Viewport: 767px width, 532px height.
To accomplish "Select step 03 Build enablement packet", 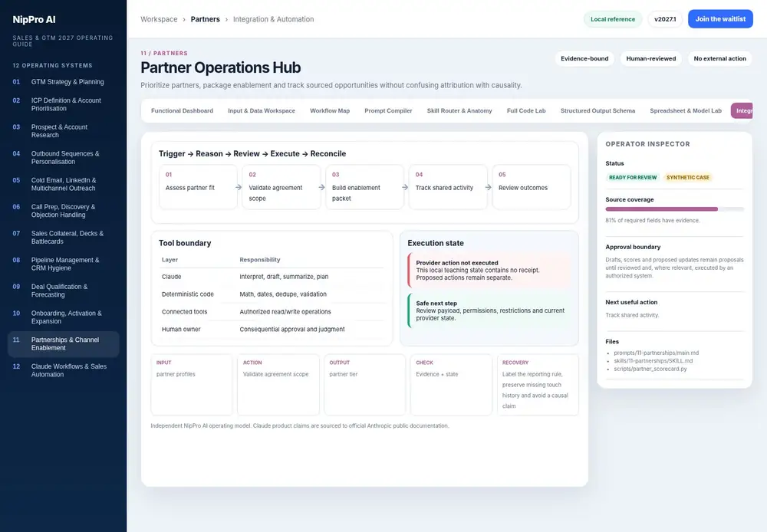I will click(365, 187).
